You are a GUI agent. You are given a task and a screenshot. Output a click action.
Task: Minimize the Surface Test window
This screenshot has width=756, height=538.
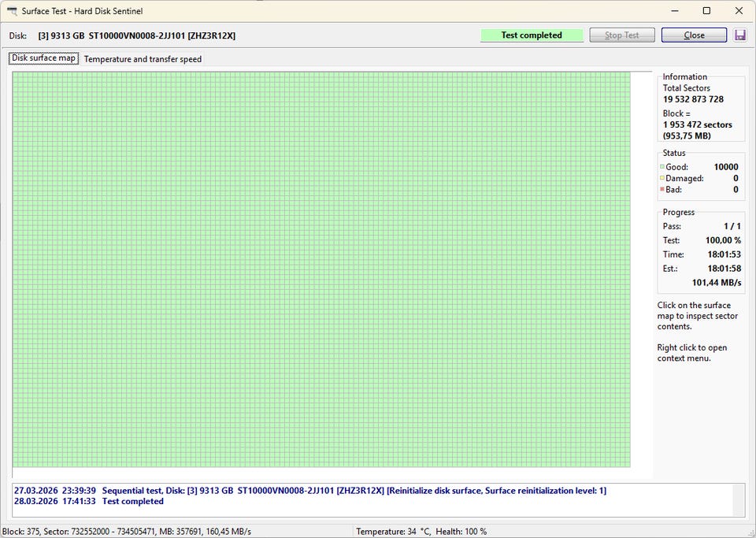[674, 10]
